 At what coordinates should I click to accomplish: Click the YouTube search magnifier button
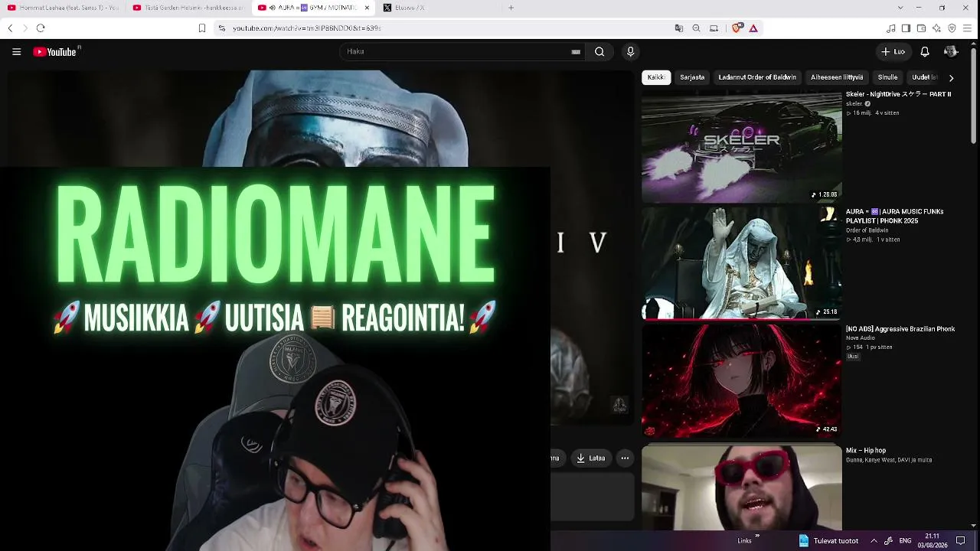click(x=599, y=52)
